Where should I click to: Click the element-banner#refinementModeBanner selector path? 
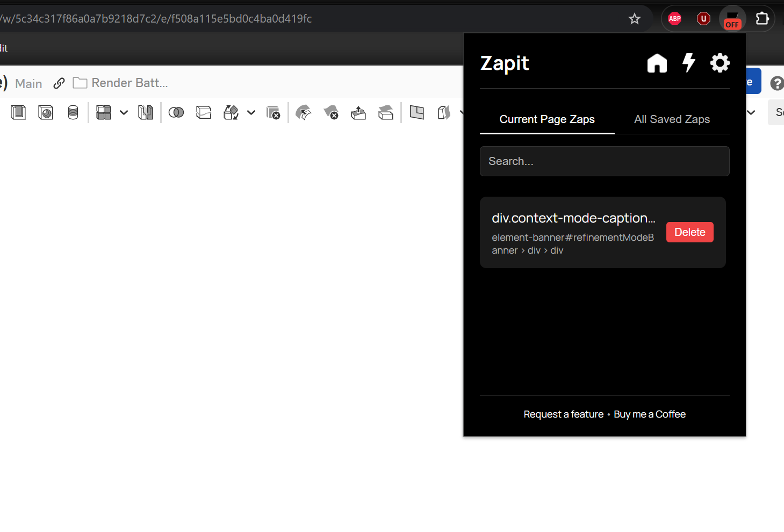pyautogui.click(x=573, y=243)
